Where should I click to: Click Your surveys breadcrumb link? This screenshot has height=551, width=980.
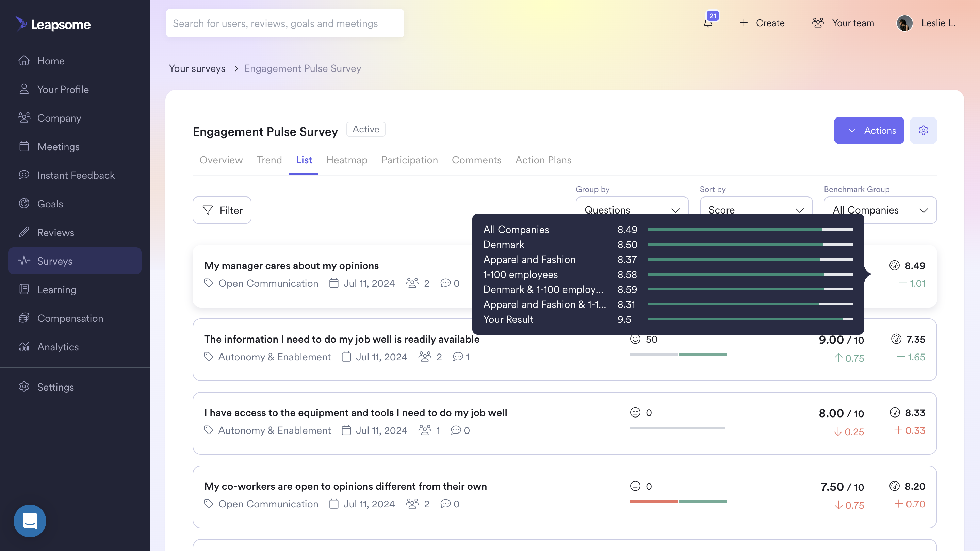[197, 68]
